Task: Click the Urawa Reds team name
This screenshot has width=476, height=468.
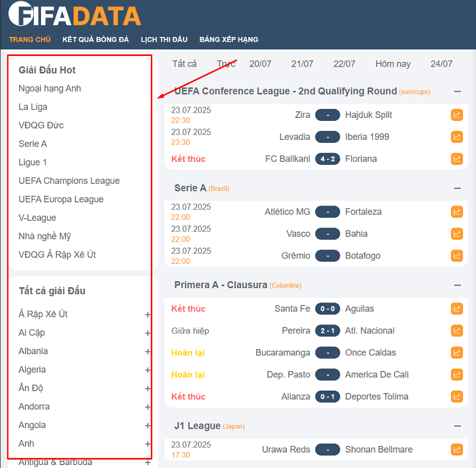Action: coord(286,450)
